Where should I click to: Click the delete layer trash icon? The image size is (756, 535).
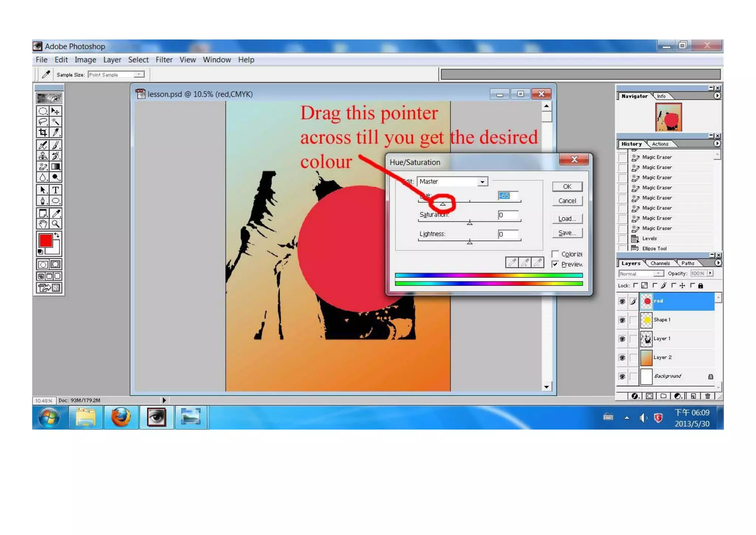click(x=707, y=396)
